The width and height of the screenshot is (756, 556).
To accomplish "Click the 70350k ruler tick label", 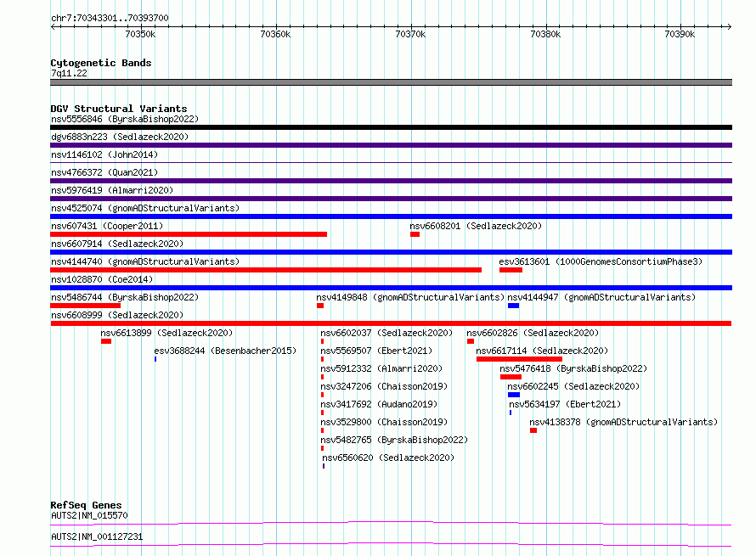I will point(140,34).
